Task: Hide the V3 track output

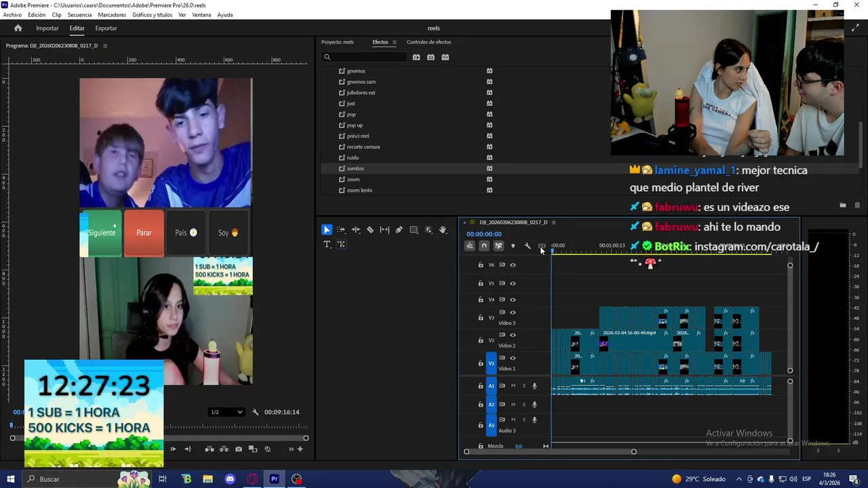Action: pyautogui.click(x=513, y=312)
